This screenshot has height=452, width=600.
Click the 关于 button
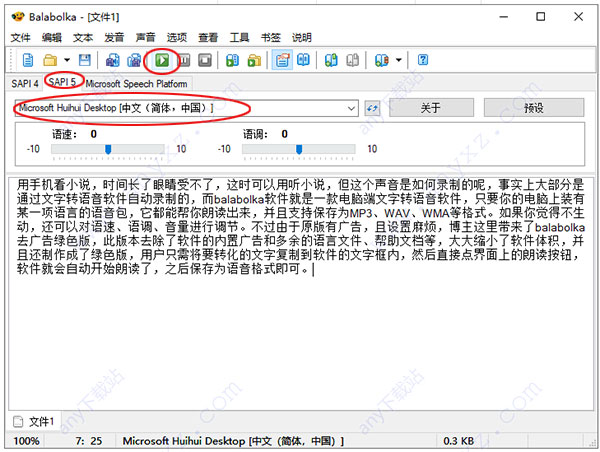(431, 108)
